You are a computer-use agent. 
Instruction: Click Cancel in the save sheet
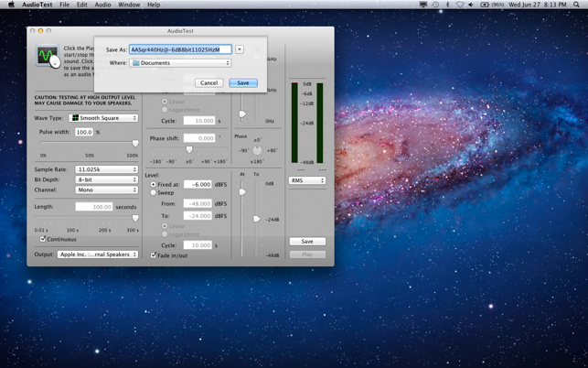[x=208, y=83]
